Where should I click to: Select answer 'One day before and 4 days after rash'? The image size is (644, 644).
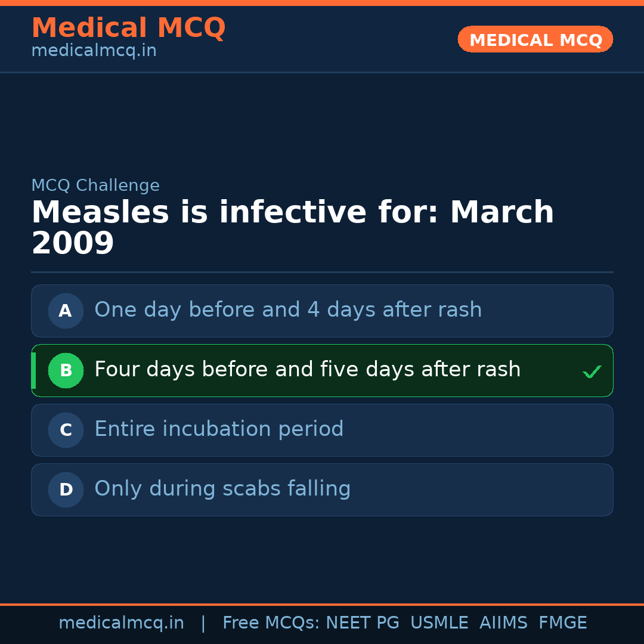(288, 310)
